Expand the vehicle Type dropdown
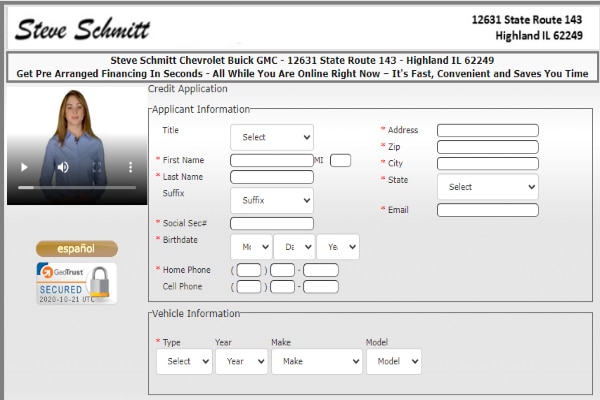This screenshot has width=600, height=400. tap(184, 361)
